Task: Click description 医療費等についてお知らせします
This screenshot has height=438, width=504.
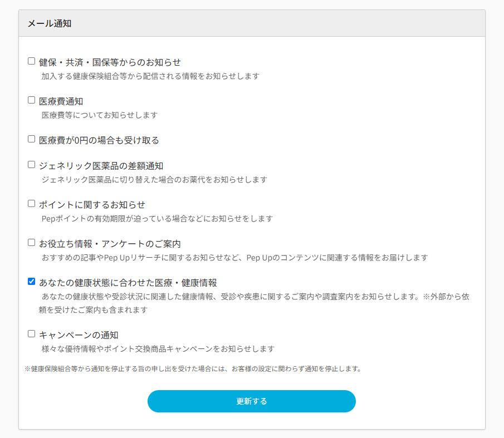Action: (100, 115)
